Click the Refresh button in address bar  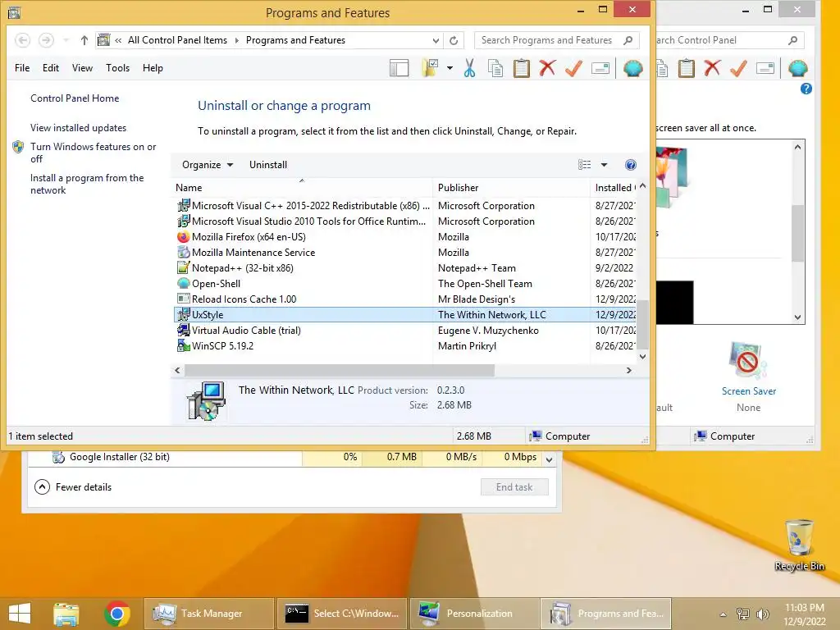click(x=454, y=40)
